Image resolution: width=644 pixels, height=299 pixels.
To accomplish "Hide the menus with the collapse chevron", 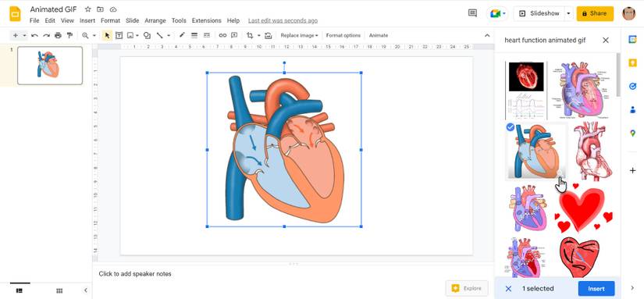I will (x=487, y=35).
